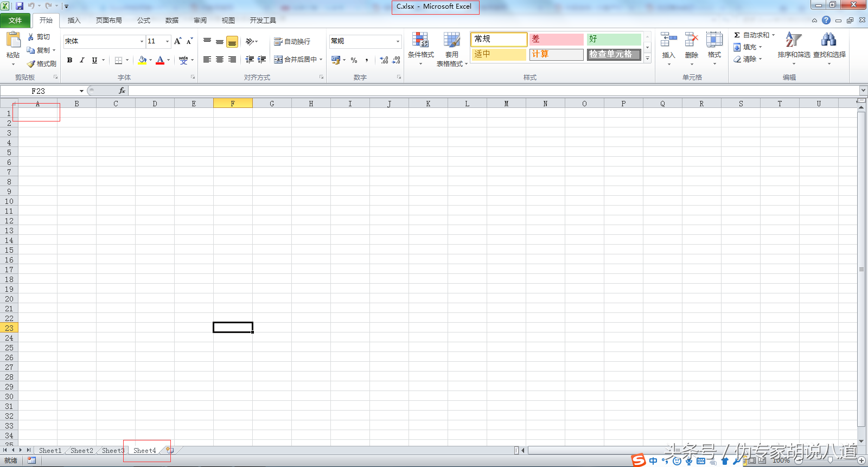Align text right
This screenshot has width=868, height=467.
[232, 60]
